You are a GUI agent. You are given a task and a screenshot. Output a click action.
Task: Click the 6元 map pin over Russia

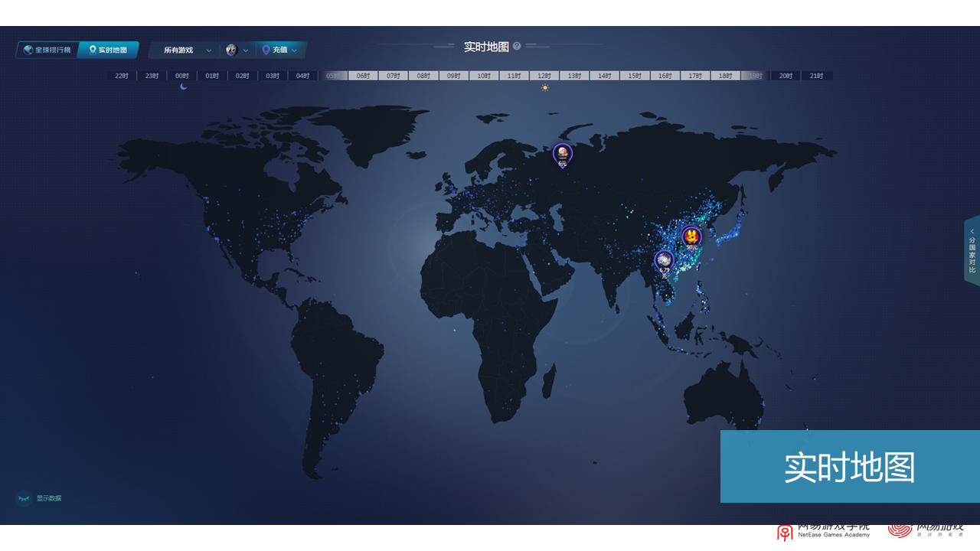[563, 154]
